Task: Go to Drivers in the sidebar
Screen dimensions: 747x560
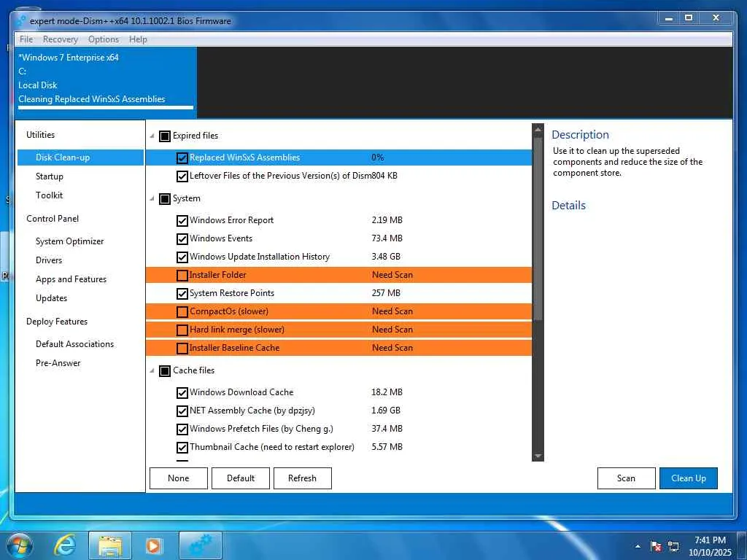Action: pyautogui.click(x=49, y=260)
